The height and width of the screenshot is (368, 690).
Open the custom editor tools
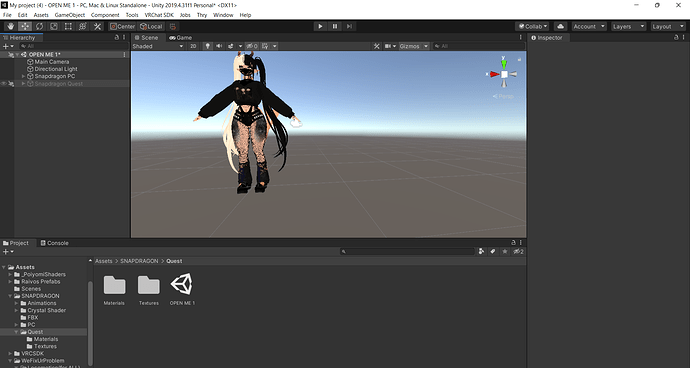click(97, 26)
